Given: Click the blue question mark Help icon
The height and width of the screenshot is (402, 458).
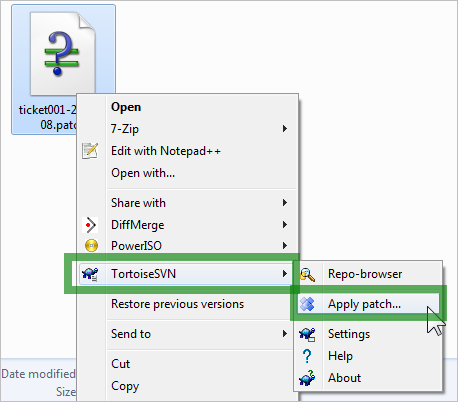Looking at the screenshot, I should click(x=307, y=356).
